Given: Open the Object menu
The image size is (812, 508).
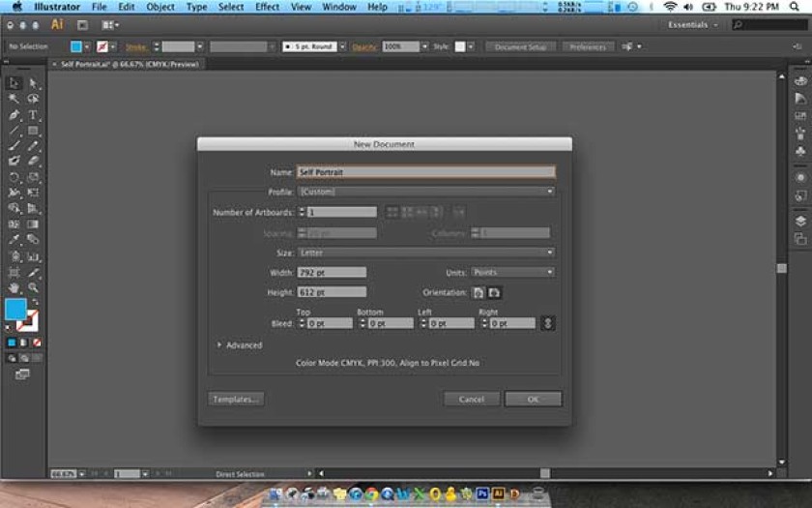Looking at the screenshot, I should point(160,7).
